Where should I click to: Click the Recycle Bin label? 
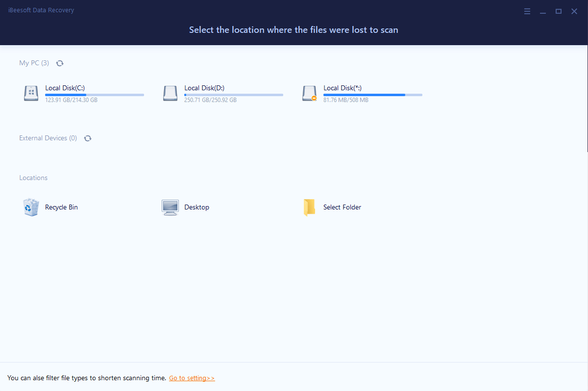pyautogui.click(x=61, y=207)
